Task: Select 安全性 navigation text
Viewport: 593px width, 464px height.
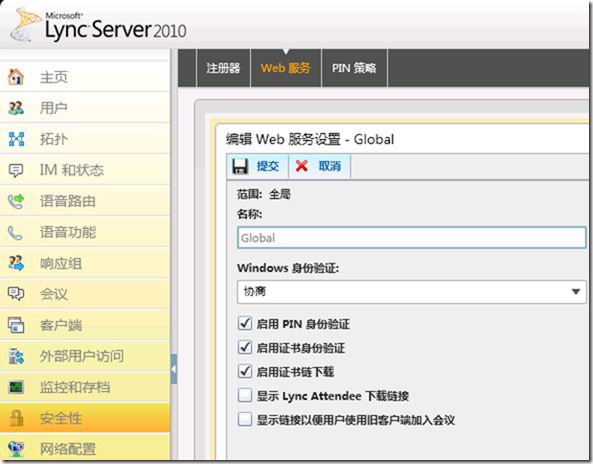Action: pyautogui.click(x=61, y=418)
